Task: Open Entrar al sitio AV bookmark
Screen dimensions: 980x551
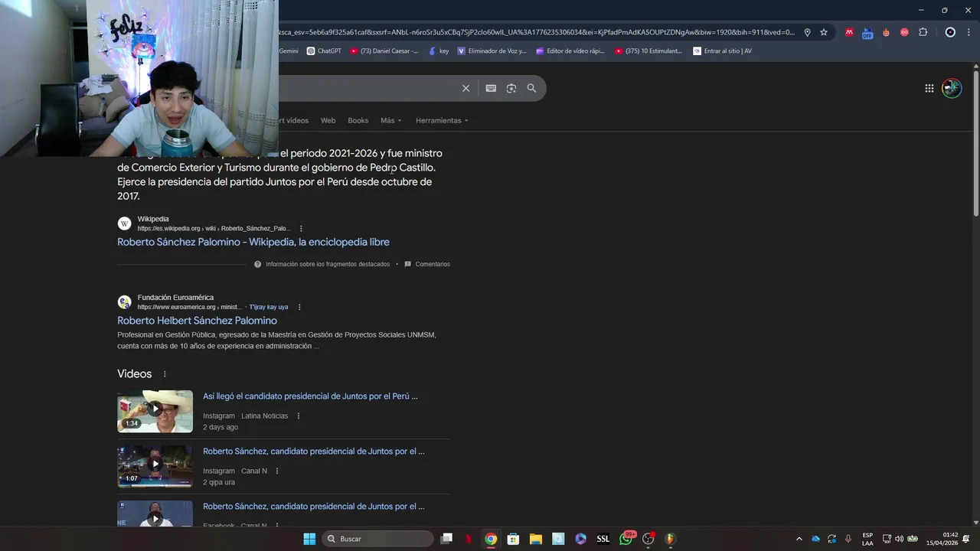Action: (x=722, y=51)
